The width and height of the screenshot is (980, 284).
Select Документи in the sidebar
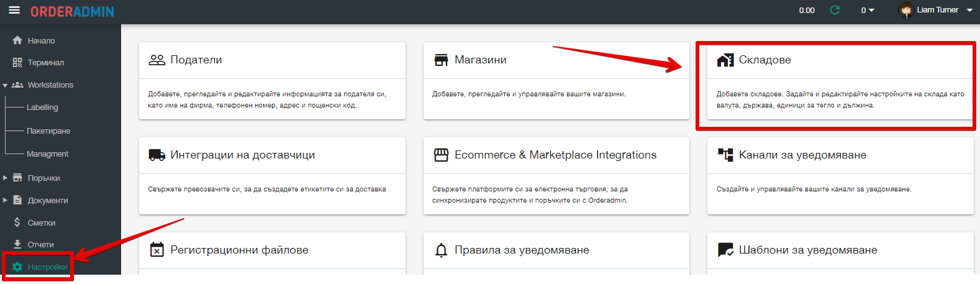click(x=48, y=200)
